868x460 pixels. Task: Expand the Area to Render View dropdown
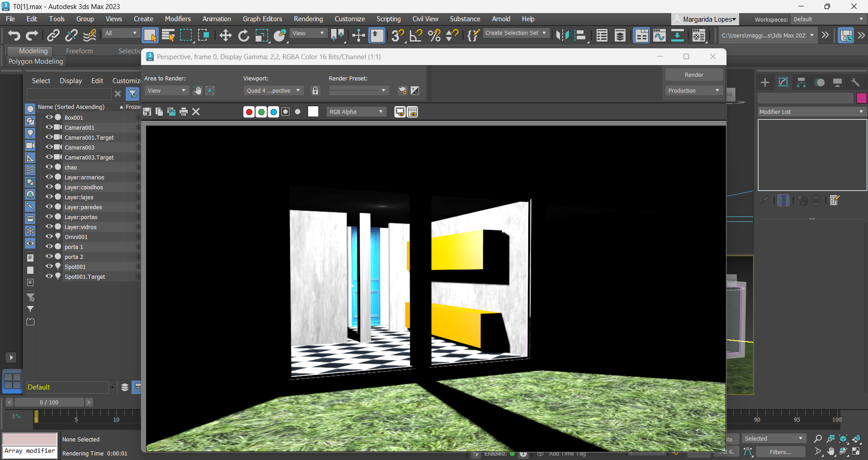tap(166, 90)
